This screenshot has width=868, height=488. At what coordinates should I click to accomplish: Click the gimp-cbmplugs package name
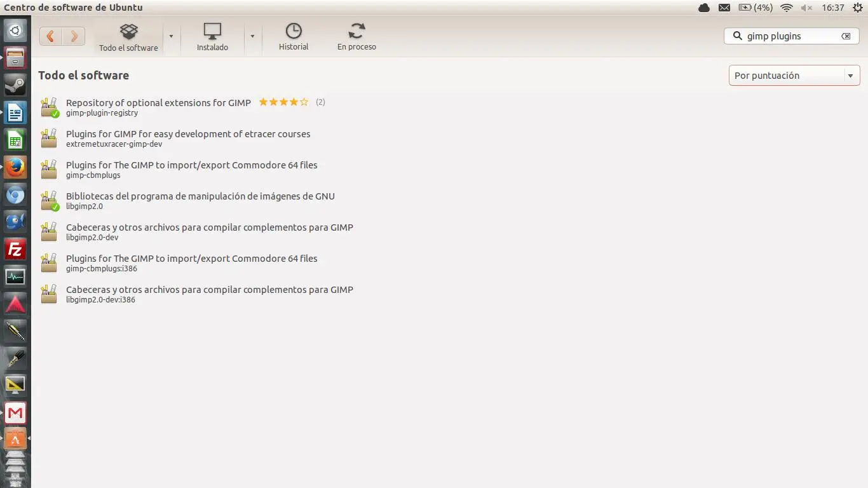tap(93, 175)
